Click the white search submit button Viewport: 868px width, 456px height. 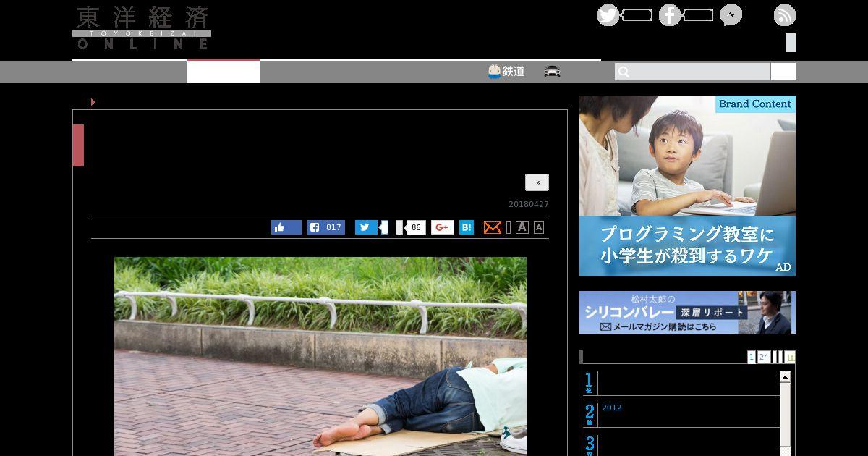pos(783,72)
